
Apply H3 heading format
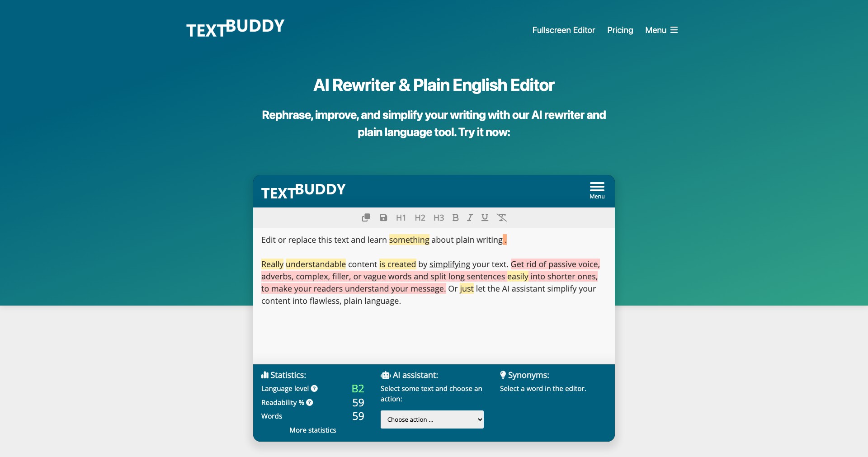click(439, 218)
